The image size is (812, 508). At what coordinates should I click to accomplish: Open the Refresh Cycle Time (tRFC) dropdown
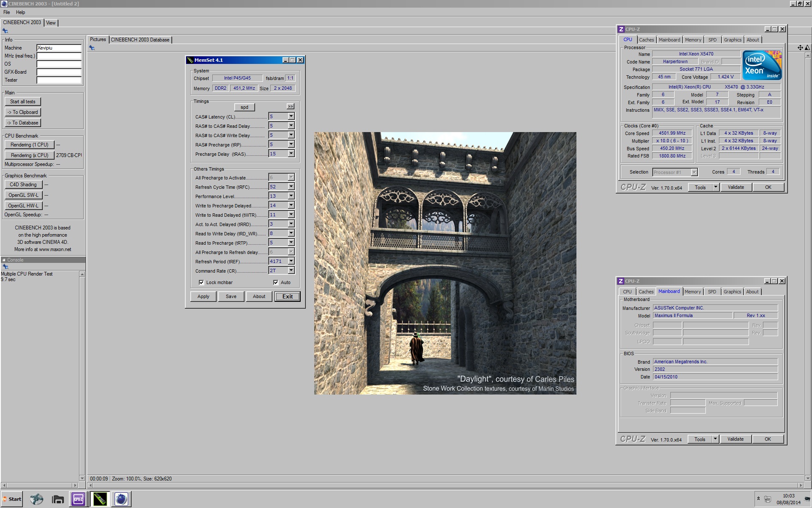point(291,187)
